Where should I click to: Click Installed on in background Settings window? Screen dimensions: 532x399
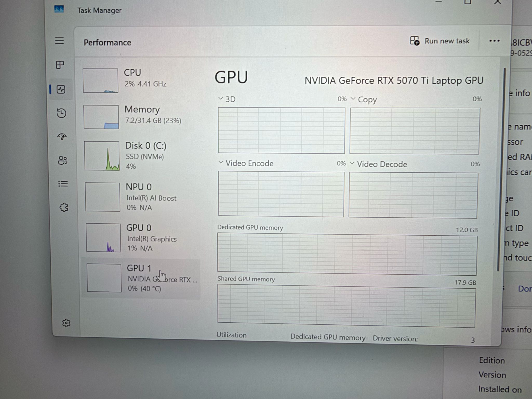(x=500, y=389)
